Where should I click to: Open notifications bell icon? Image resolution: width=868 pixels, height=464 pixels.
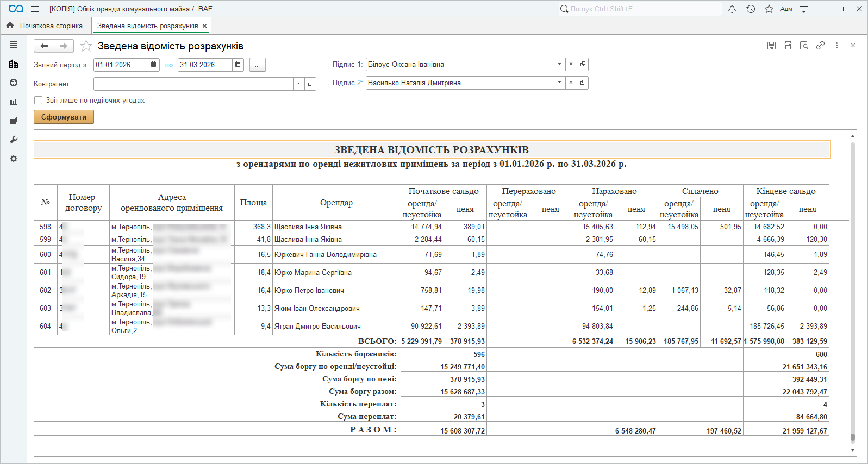click(x=732, y=9)
